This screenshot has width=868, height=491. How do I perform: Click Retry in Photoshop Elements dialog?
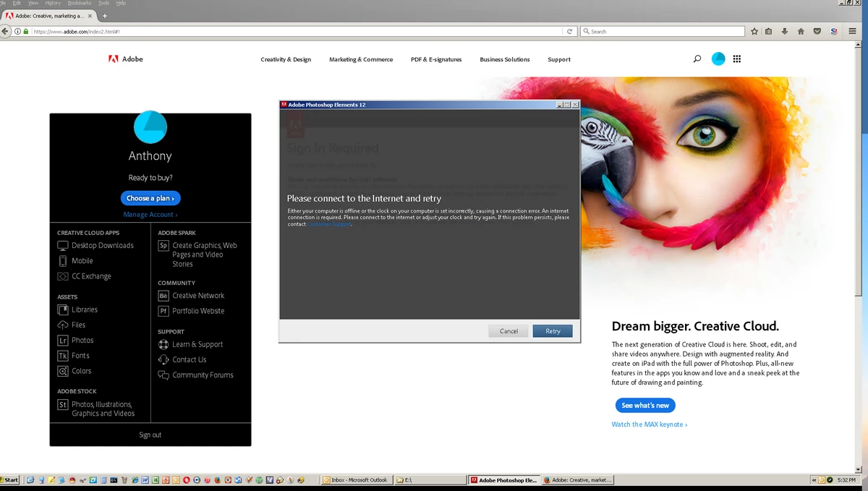pyautogui.click(x=553, y=331)
